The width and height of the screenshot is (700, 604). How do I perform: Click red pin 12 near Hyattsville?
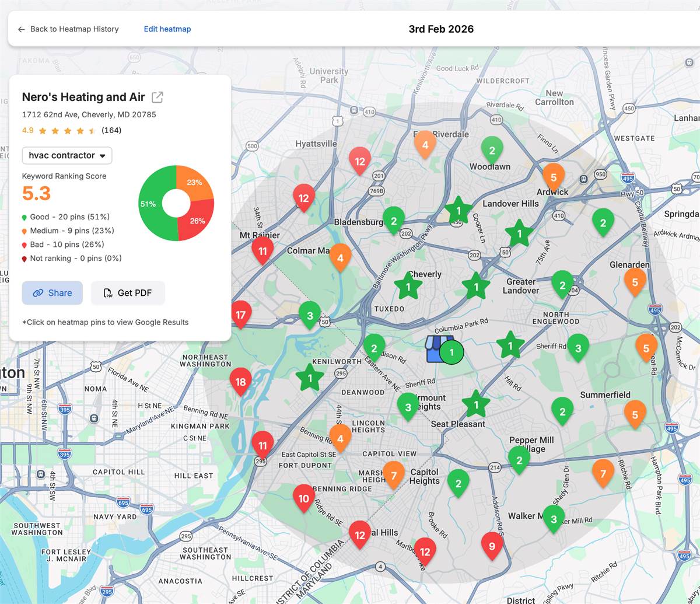point(303,199)
